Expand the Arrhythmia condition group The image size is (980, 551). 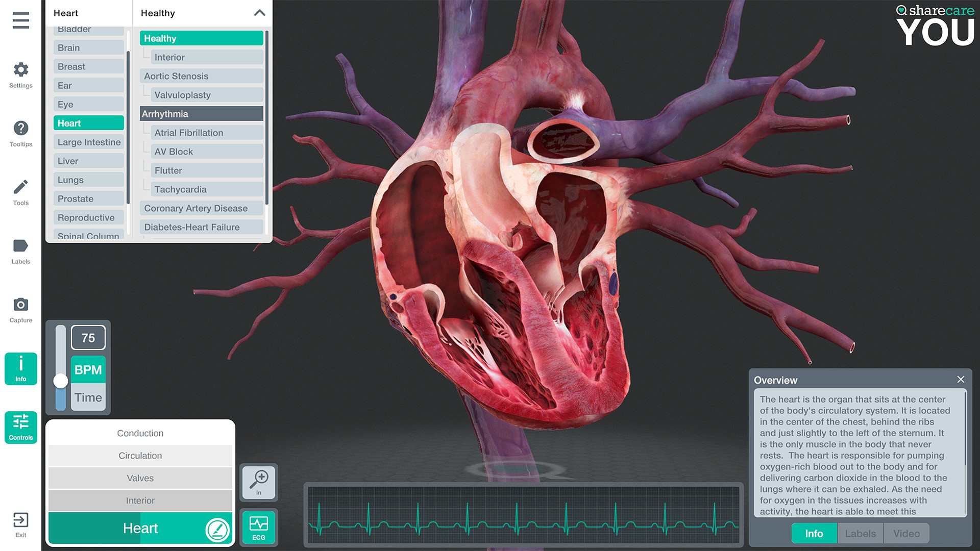coord(201,114)
